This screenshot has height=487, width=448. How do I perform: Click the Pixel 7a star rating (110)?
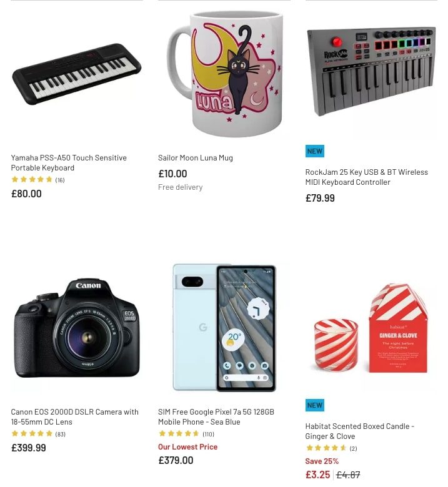tap(186, 433)
